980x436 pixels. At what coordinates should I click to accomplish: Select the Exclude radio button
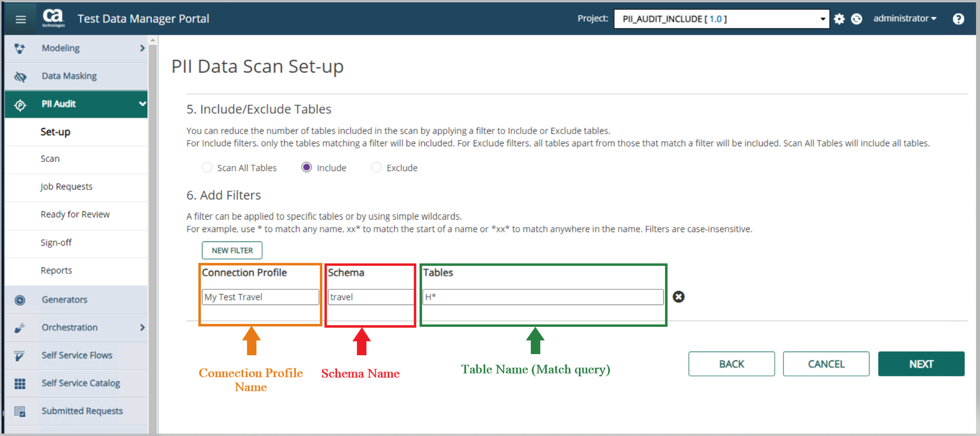[x=376, y=168]
